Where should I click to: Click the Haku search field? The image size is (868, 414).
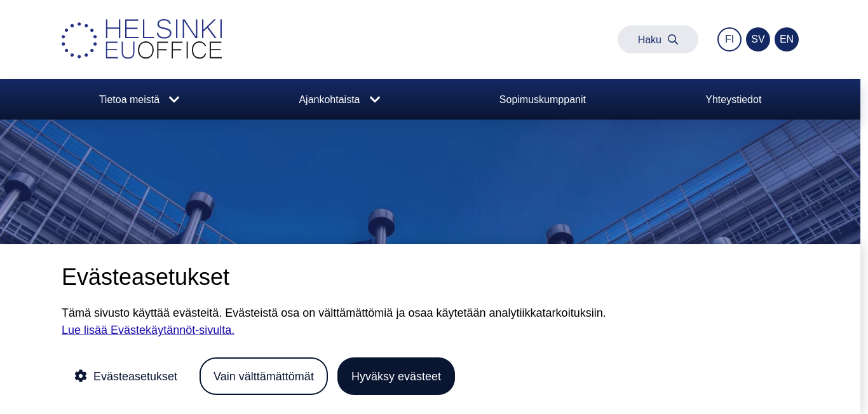pos(658,39)
